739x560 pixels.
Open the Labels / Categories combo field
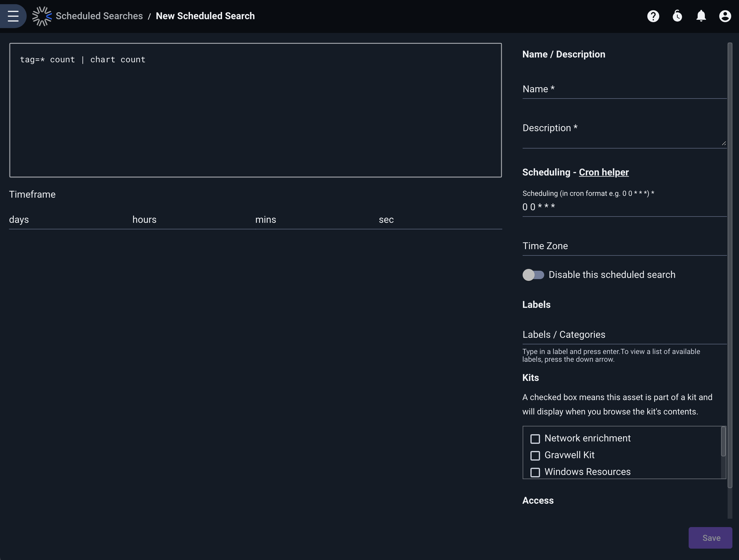pos(625,335)
